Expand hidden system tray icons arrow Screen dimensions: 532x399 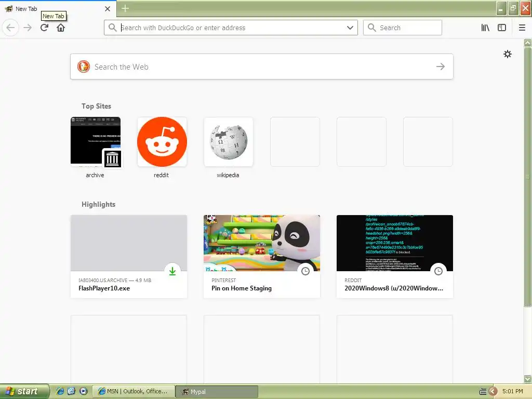tap(493, 392)
